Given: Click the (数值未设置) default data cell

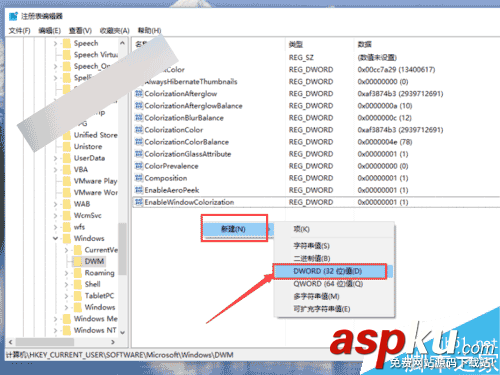Looking at the screenshot, I should [377, 57].
